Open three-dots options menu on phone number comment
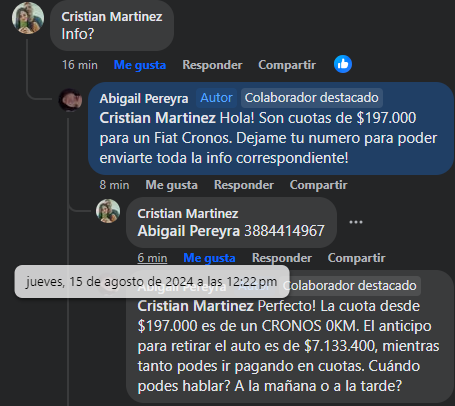The height and width of the screenshot is (406, 455). click(356, 222)
